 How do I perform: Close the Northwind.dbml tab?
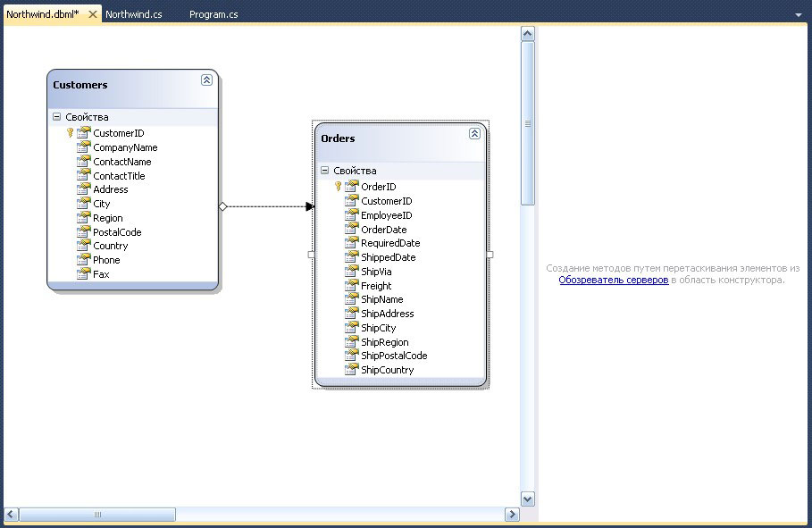93,14
